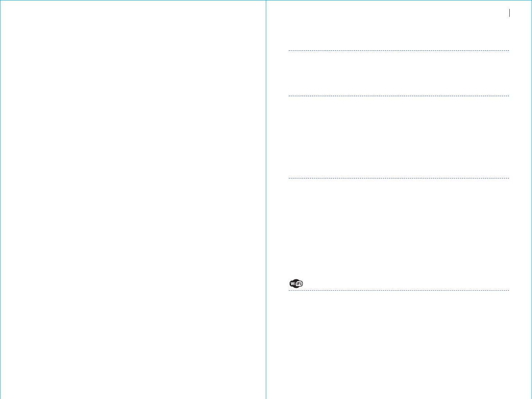Click the first dotted divider line

pos(399,50)
